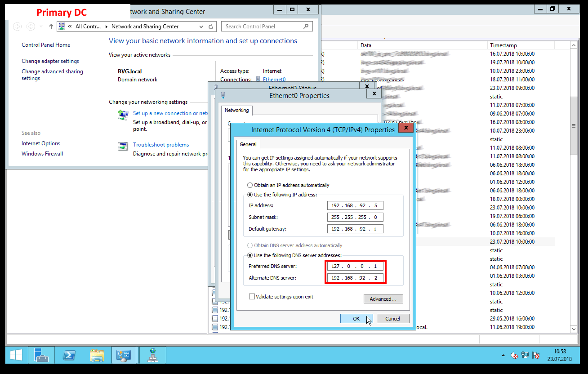Screen dimensions: 588x374
Task: Click the adapter icon next to Ethernet0 link
Action: pos(258,80)
